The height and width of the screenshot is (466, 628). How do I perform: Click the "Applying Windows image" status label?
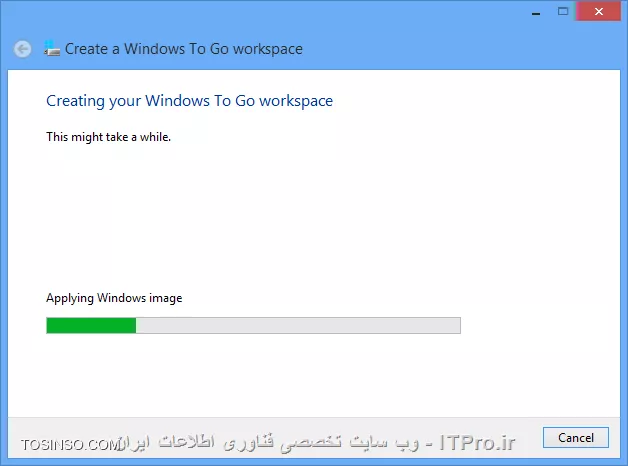tap(114, 298)
